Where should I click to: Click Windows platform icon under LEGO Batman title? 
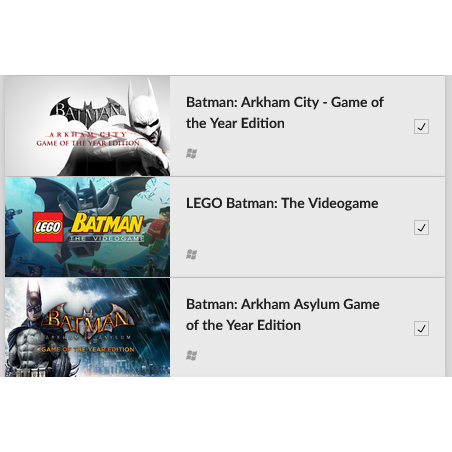tap(191, 255)
